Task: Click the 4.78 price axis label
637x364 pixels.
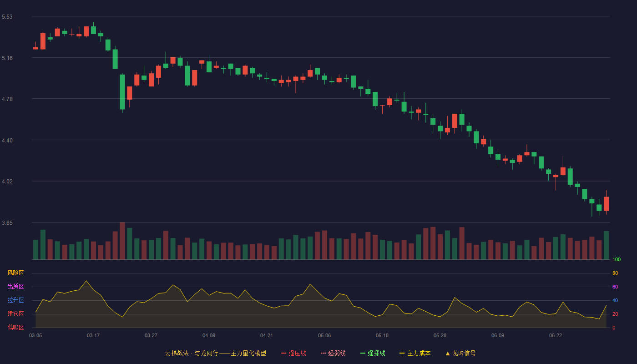Action: click(x=7, y=99)
